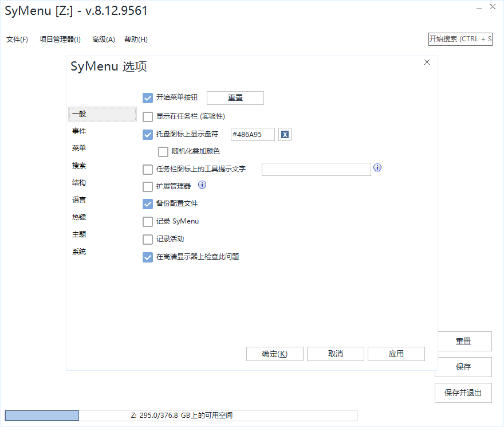Check the 任务栏图标上的工具提示文字 box
Image resolution: width=504 pixels, height=427 pixels.
tap(147, 169)
